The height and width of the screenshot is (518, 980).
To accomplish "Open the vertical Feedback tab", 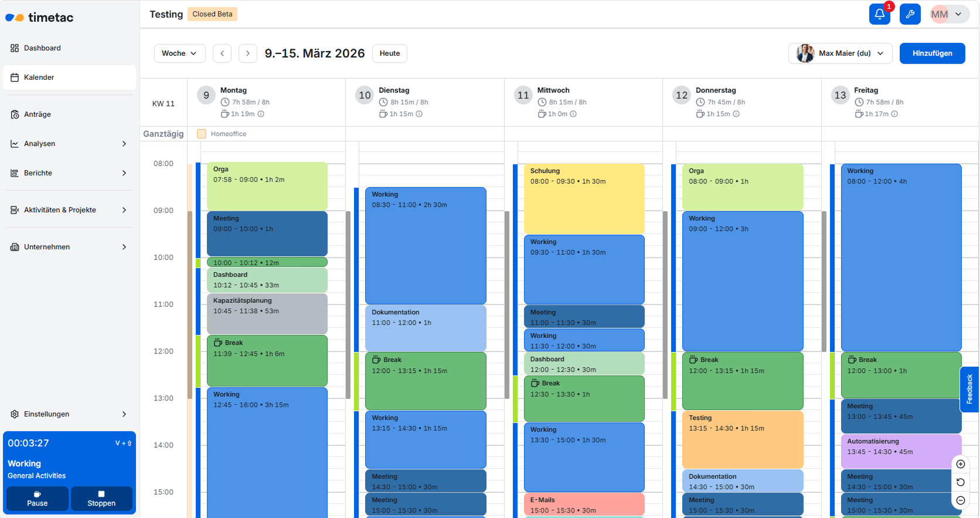I will coord(969,389).
